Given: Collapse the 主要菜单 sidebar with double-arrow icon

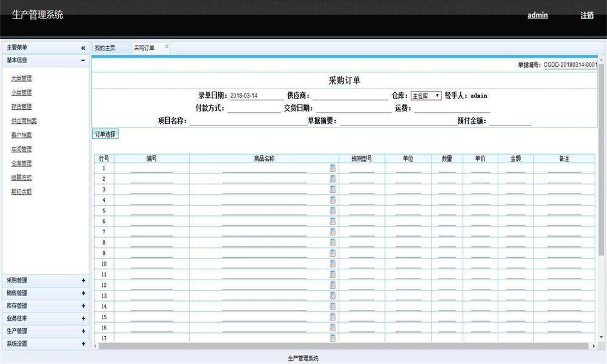Looking at the screenshot, I should (x=83, y=48).
